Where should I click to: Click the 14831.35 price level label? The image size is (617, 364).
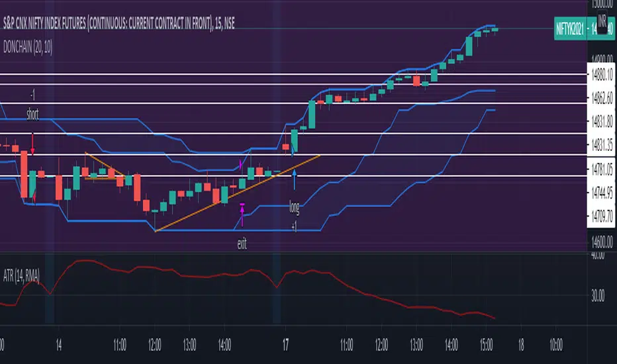click(x=602, y=145)
